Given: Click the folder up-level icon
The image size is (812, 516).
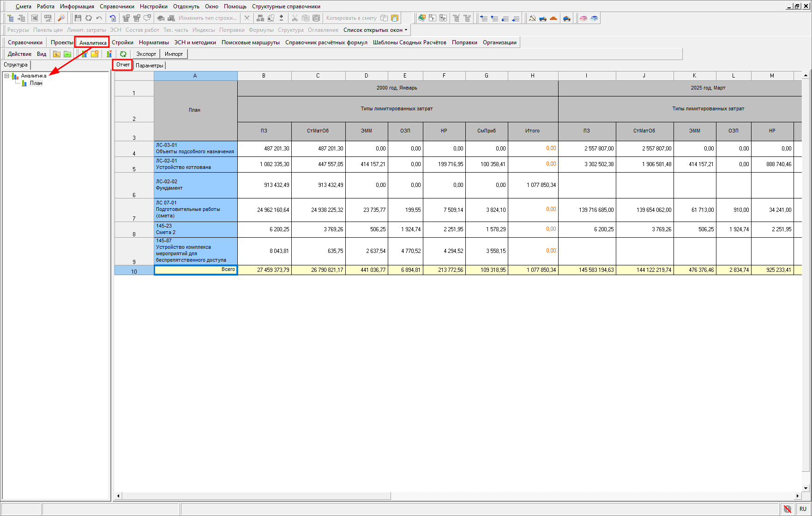Looking at the screenshot, I should pos(56,54).
